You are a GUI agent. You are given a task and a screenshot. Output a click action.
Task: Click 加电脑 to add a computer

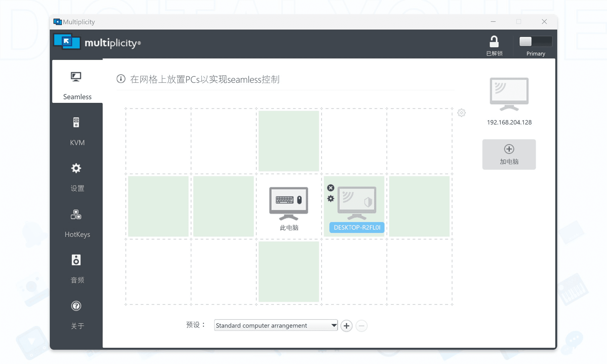pos(509,154)
